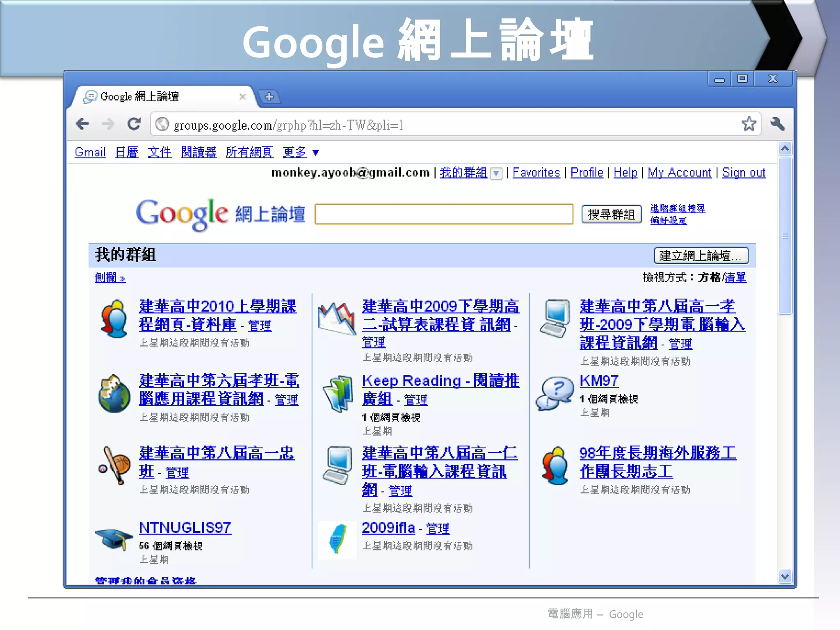Click computer icon of 建華高中第八屆高一孝班 group

click(556, 318)
